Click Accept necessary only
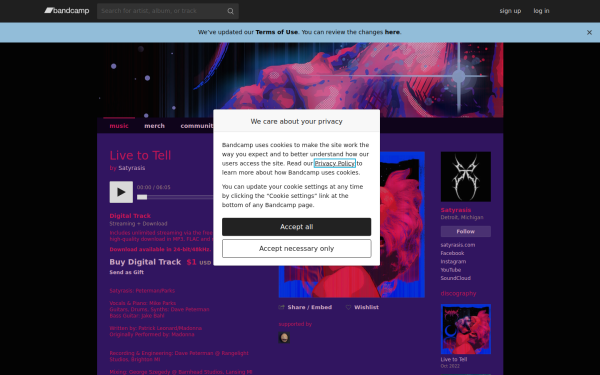The width and height of the screenshot is (600, 375). click(x=297, y=249)
